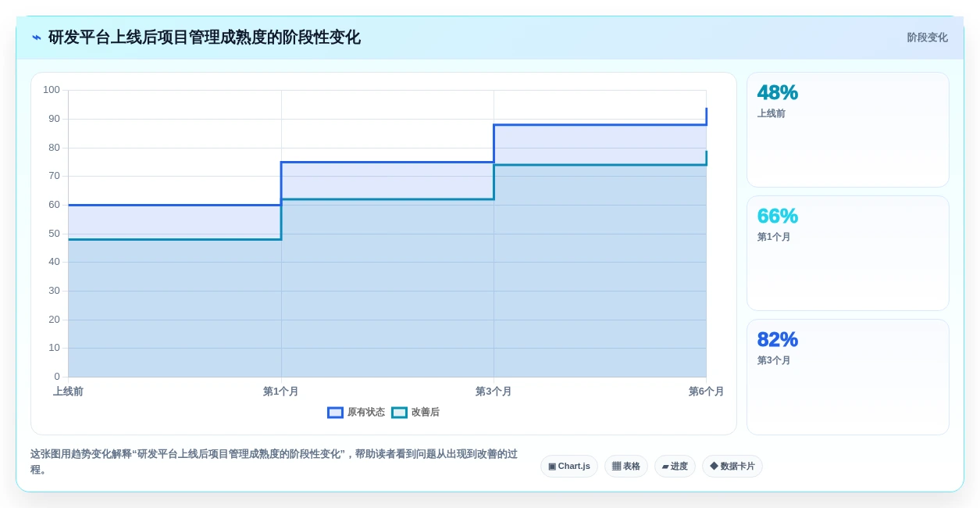Select the 数据卡片 tag chip
The width and height of the screenshot is (980, 508).
coord(732,467)
